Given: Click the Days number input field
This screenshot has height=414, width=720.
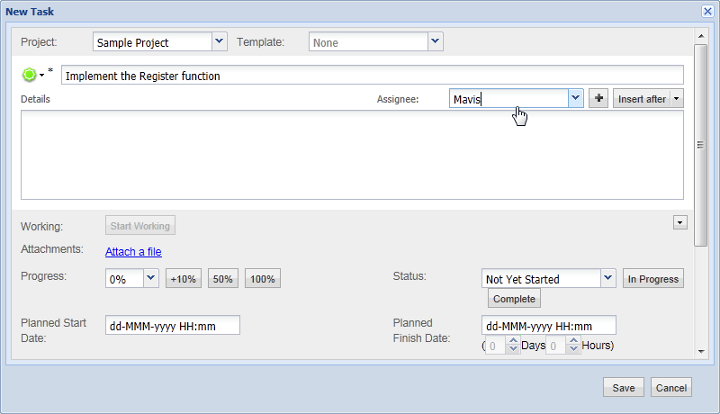Looking at the screenshot, I should (496, 345).
